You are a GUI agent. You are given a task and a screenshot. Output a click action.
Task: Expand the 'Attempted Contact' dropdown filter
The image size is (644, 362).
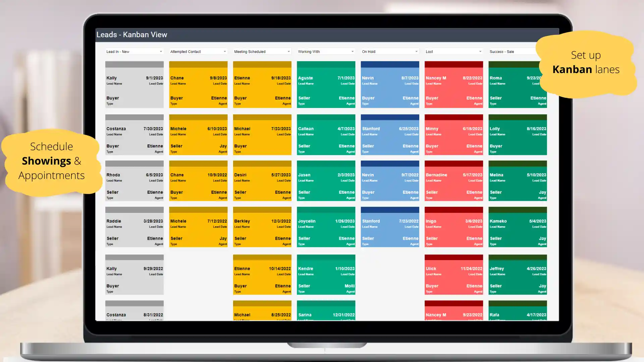tap(224, 51)
